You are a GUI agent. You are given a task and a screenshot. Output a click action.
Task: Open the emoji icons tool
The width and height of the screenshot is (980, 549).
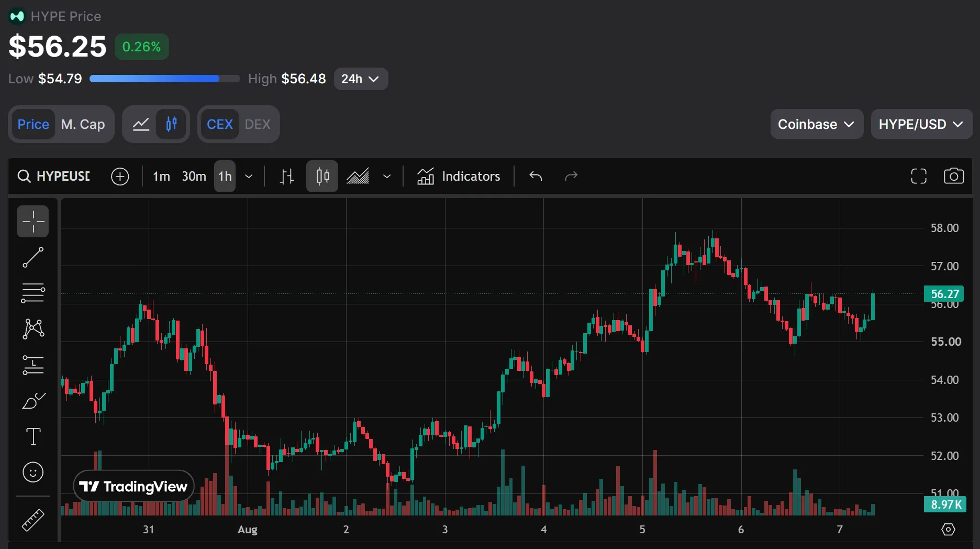tap(33, 472)
